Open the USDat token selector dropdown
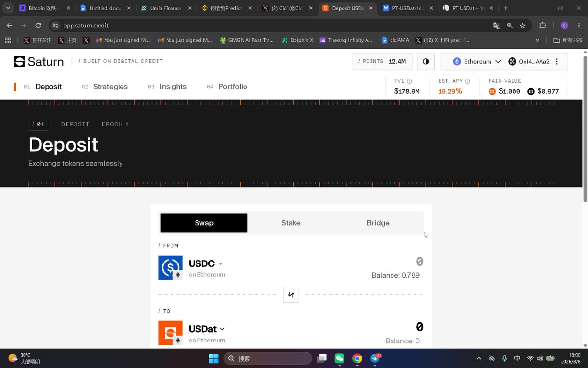This screenshot has width=588, height=368. [x=207, y=329]
